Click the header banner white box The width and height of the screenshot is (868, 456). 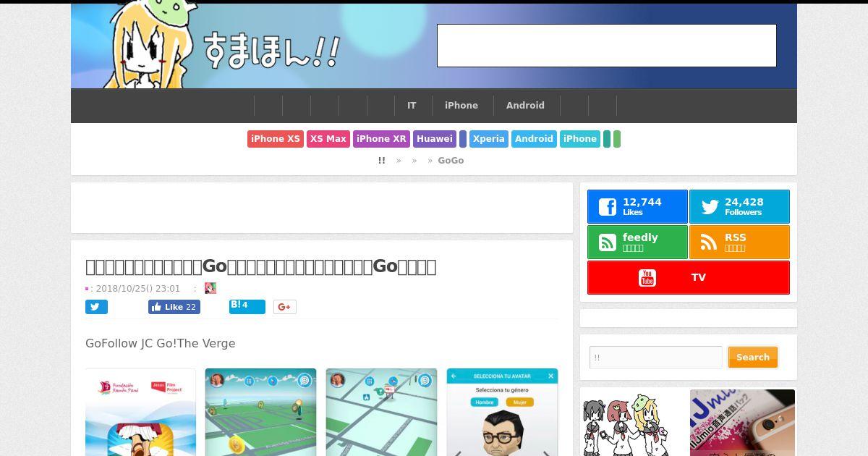pos(607,46)
